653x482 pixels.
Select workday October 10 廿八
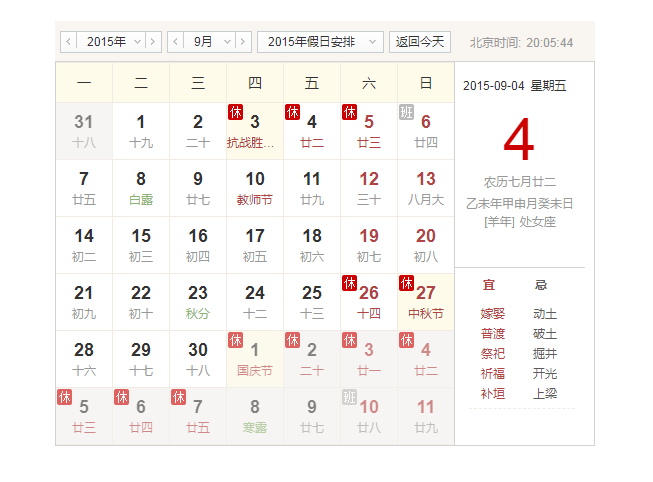369,416
